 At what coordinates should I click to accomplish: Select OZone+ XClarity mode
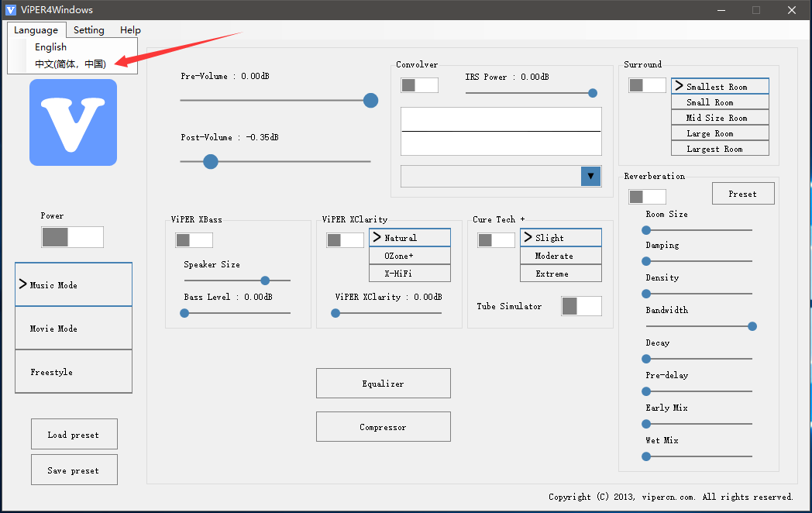coord(410,256)
